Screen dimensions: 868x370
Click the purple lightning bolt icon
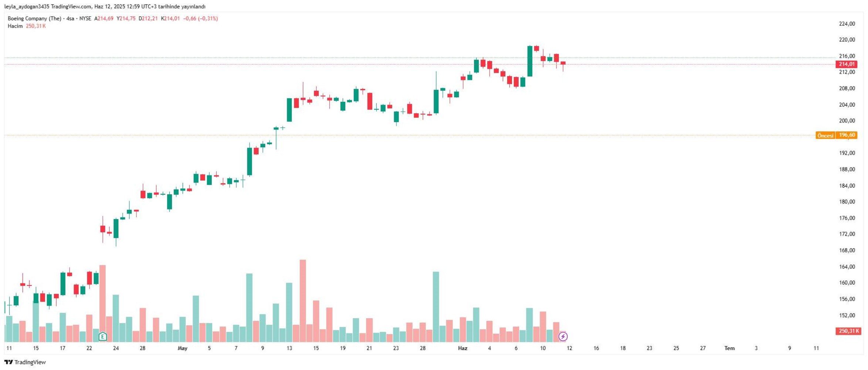pyautogui.click(x=563, y=336)
